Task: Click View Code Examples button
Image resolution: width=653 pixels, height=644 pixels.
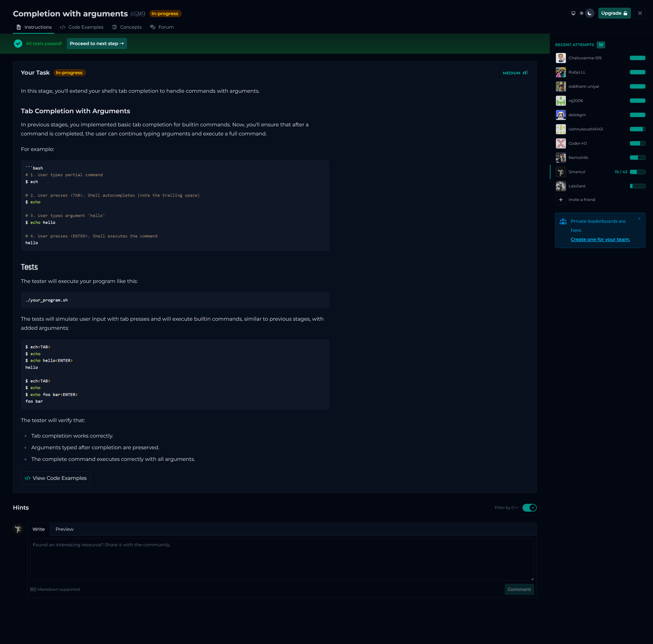Action: (55, 478)
